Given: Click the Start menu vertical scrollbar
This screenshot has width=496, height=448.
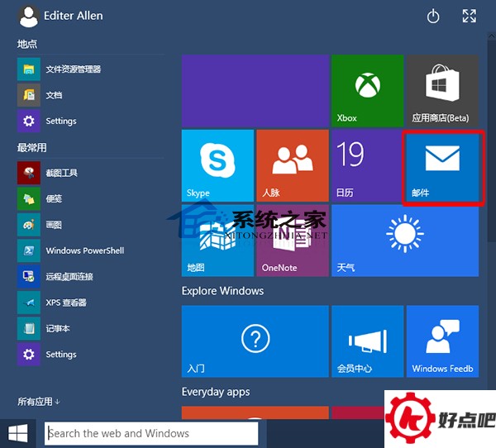Looking at the screenshot, I should pyautogui.click(x=492, y=141).
